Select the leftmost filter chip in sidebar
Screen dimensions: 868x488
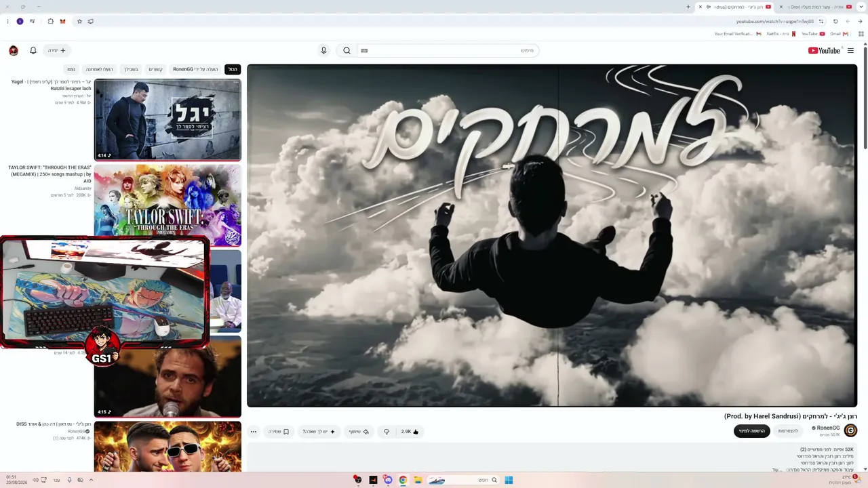71,69
